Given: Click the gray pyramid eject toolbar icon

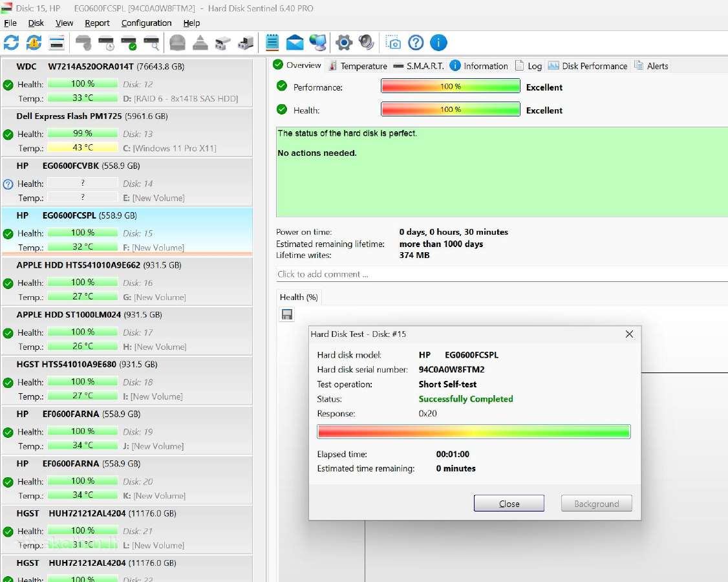Looking at the screenshot, I should 200,43.
